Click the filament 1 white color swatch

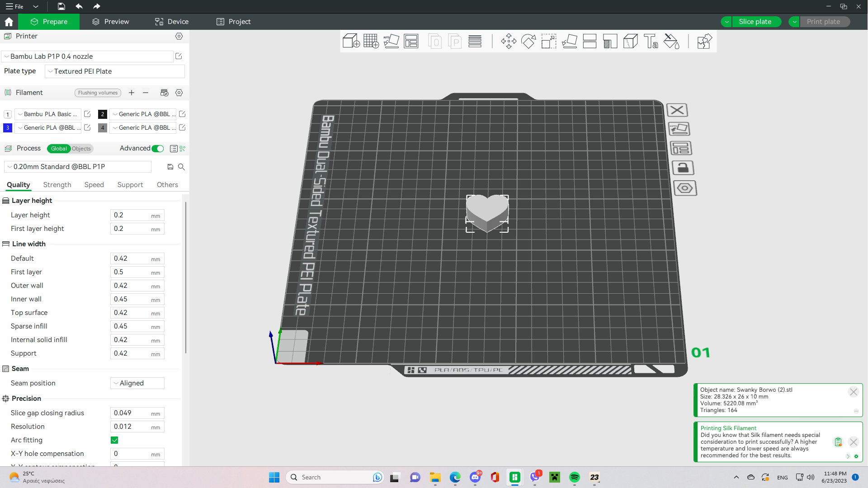(8, 114)
